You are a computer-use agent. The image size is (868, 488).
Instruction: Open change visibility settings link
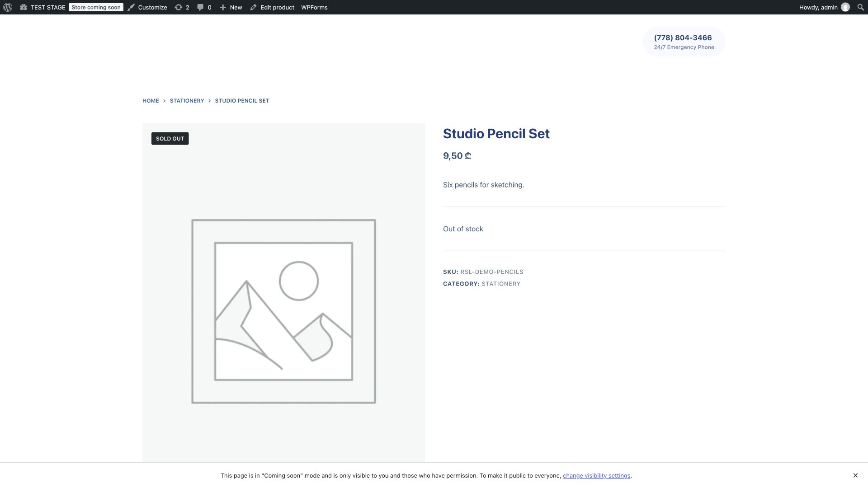(x=596, y=476)
